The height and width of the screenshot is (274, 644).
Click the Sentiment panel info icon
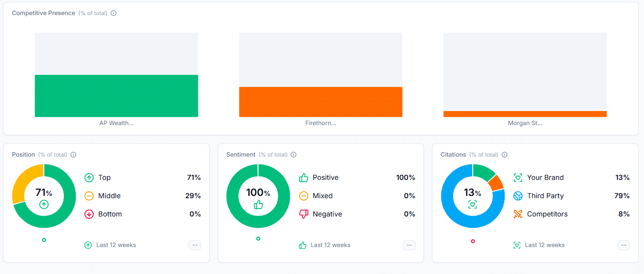(293, 154)
